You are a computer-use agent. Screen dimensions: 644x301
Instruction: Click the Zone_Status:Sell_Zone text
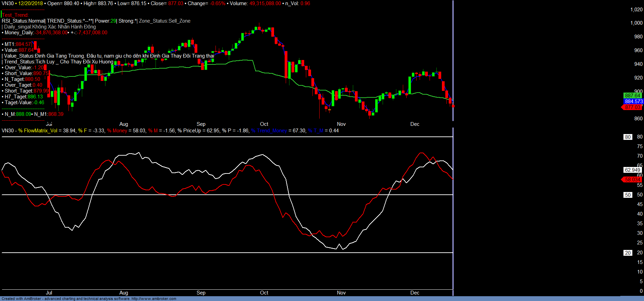[165, 21]
